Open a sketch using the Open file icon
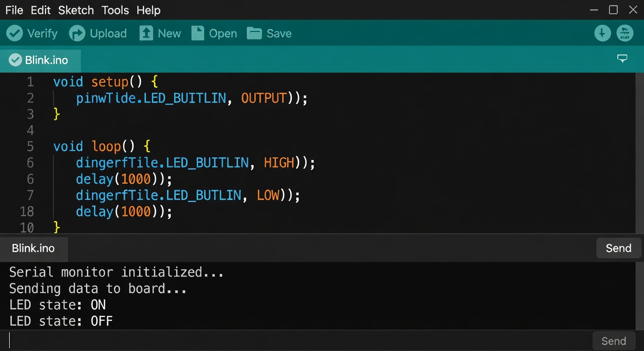644x351 pixels. 198,33
